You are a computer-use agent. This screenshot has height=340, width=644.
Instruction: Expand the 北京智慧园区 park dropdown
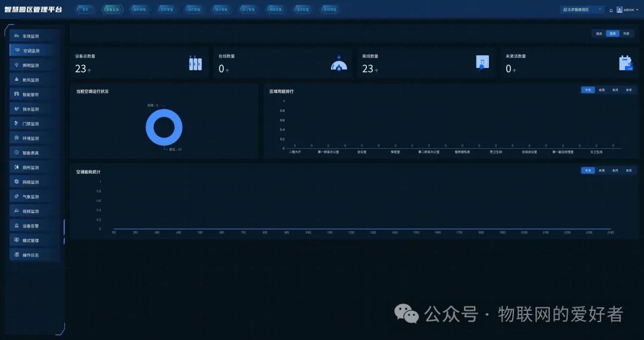click(x=582, y=10)
